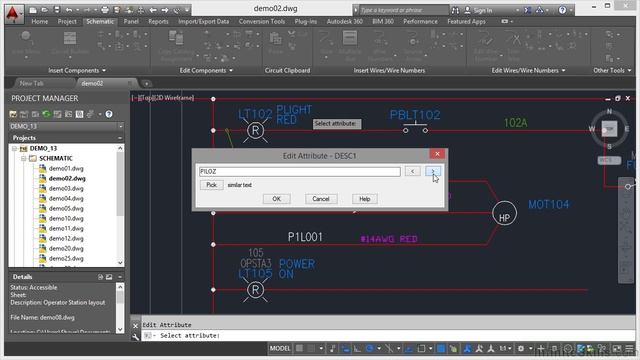
Task: Switch to the Home ribbon tab
Action: click(40, 21)
